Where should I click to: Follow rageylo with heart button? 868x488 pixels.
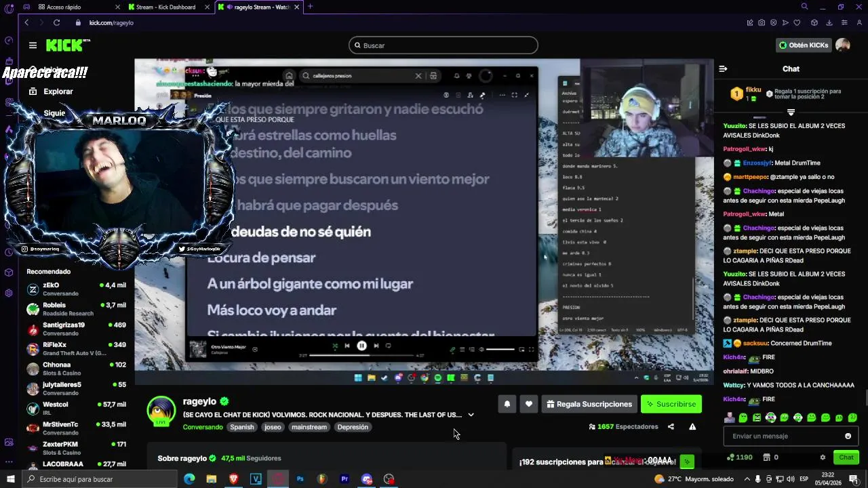click(529, 404)
